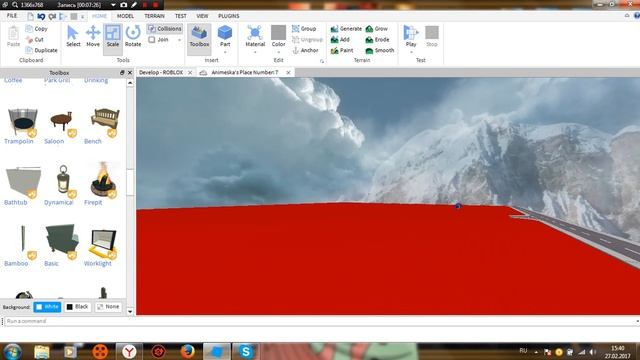Set toolbox background to None
Screen dimensions: 640x360
coord(108,307)
